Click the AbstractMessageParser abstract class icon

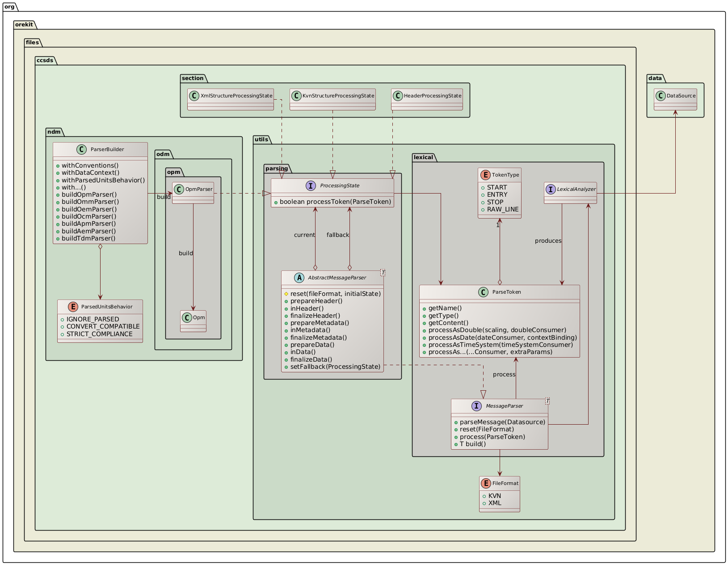[x=299, y=277]
